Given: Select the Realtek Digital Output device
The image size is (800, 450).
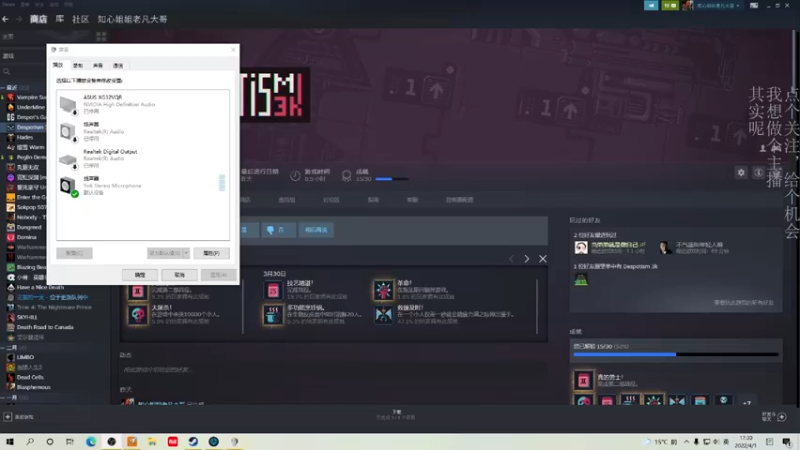Looking at the screenshot, I should coord(142,159).
